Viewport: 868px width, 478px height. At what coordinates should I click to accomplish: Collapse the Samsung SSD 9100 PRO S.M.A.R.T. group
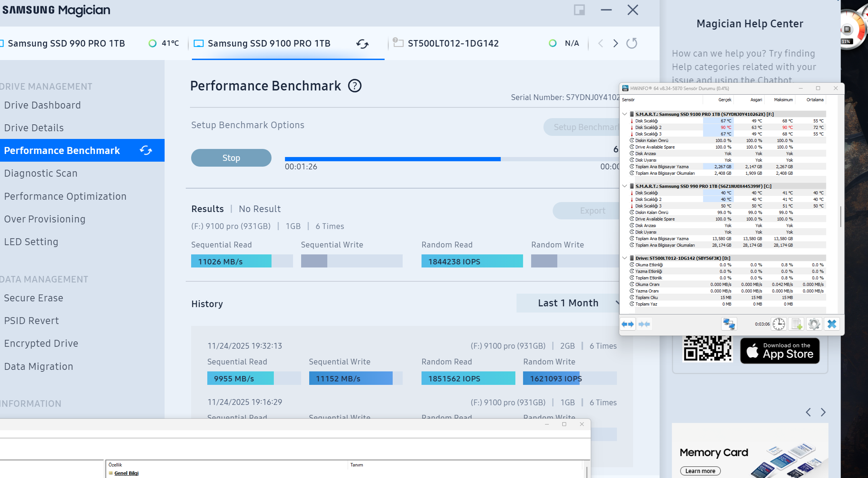(625, 114)
